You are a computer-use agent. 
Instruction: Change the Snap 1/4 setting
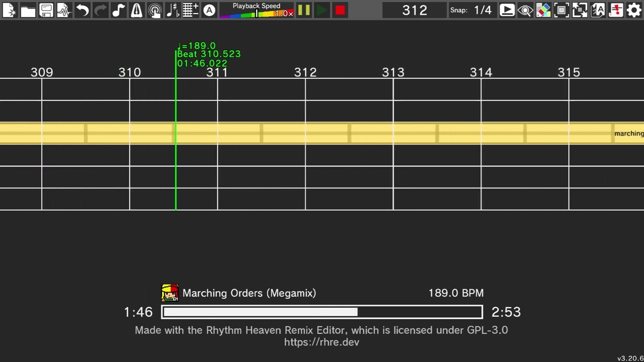[473, 10]
